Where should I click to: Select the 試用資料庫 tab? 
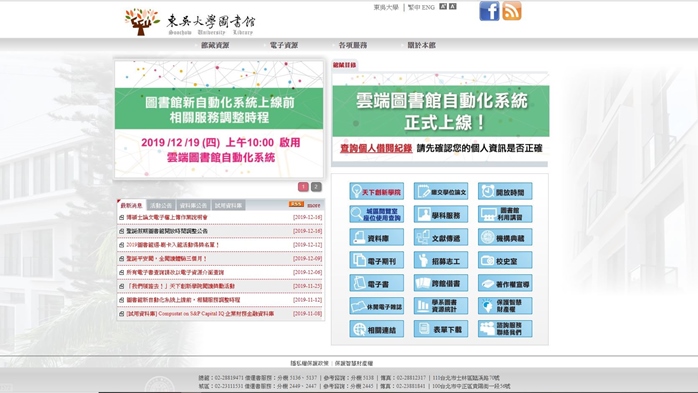(228, 205)
